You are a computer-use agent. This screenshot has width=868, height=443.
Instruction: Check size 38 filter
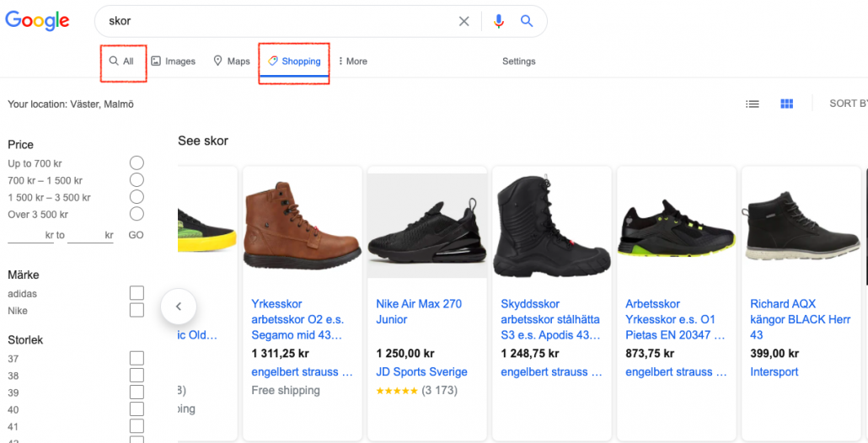click(137, 376)
